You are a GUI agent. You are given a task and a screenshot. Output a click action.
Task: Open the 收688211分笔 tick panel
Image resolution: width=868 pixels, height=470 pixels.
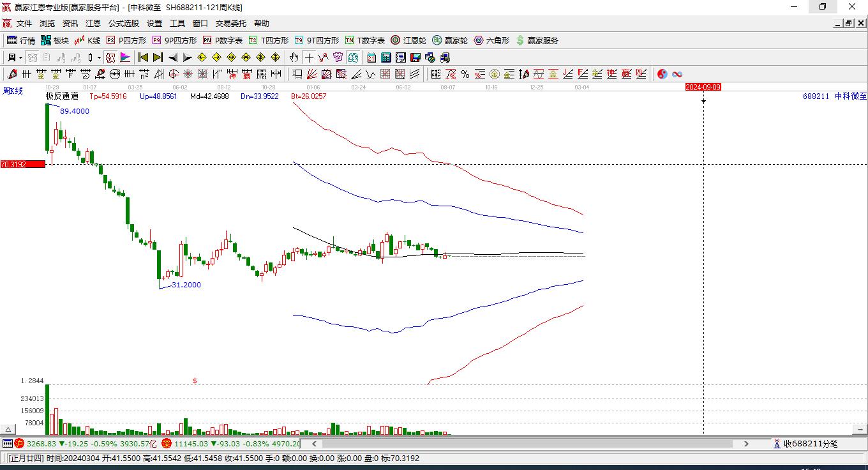click(x=805, y=443)
